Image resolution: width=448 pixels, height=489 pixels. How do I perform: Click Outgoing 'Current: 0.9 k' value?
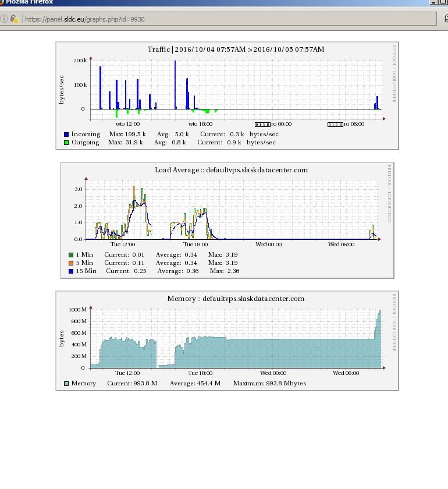(219, 142)
